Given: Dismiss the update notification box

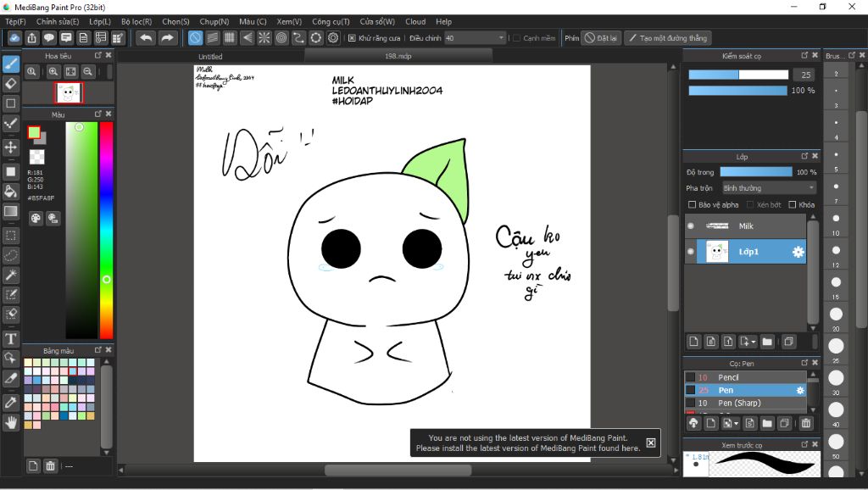Looking at the screenshot, I should [651, 443].
